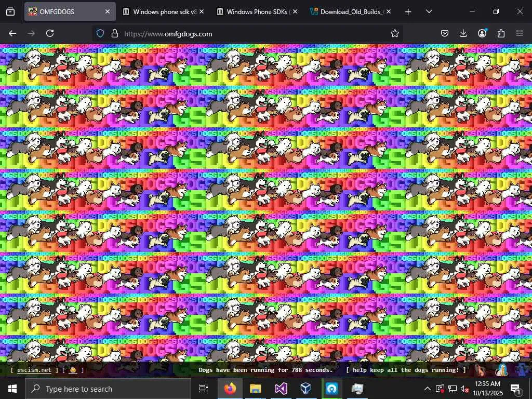Open the Windows notification center
The height and width of the screenshot is (399, 532).
tap(516, 389)
